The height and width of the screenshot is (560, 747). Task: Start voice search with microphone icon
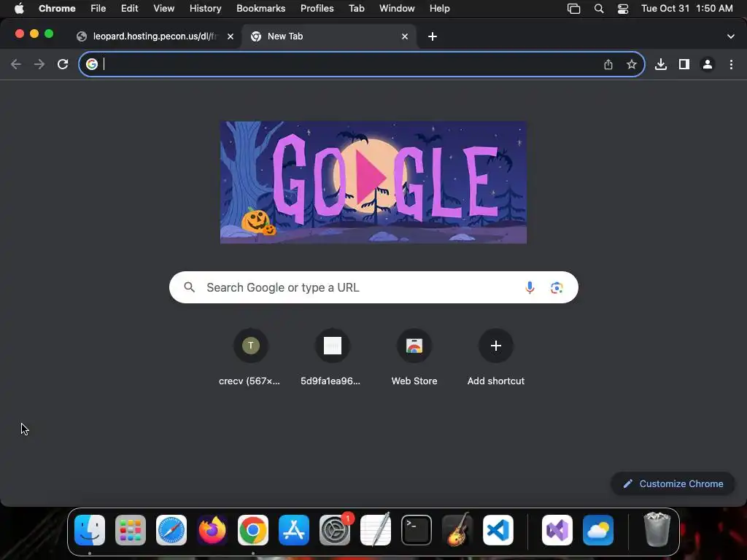point(530,287)
